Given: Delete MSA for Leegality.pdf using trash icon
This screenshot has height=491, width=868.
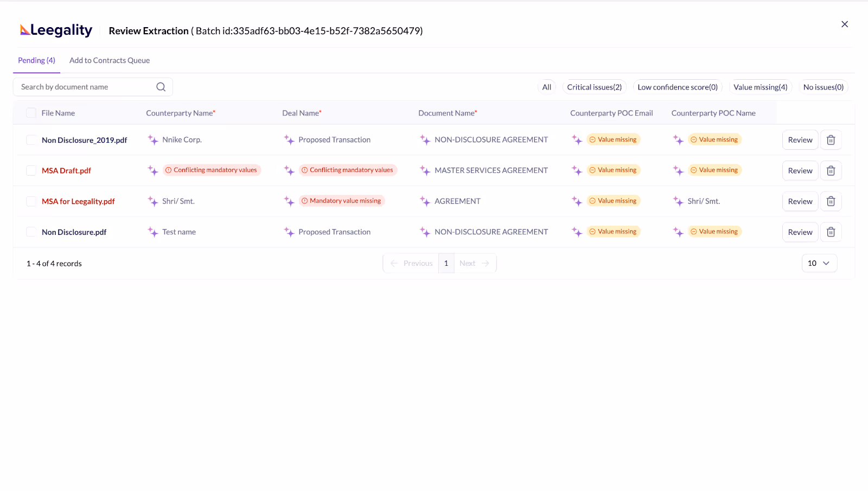Looking at the screenshot, I should 831,201.
